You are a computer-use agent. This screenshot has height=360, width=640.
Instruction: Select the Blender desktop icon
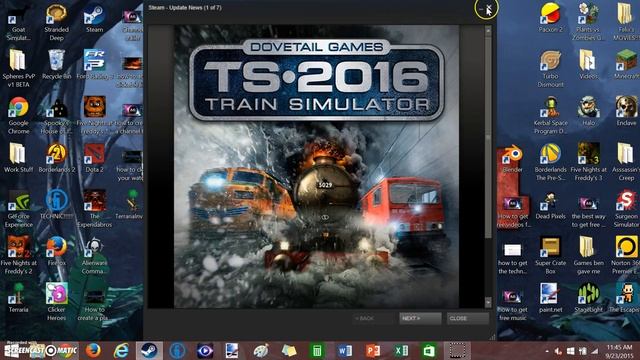point(512,158)
